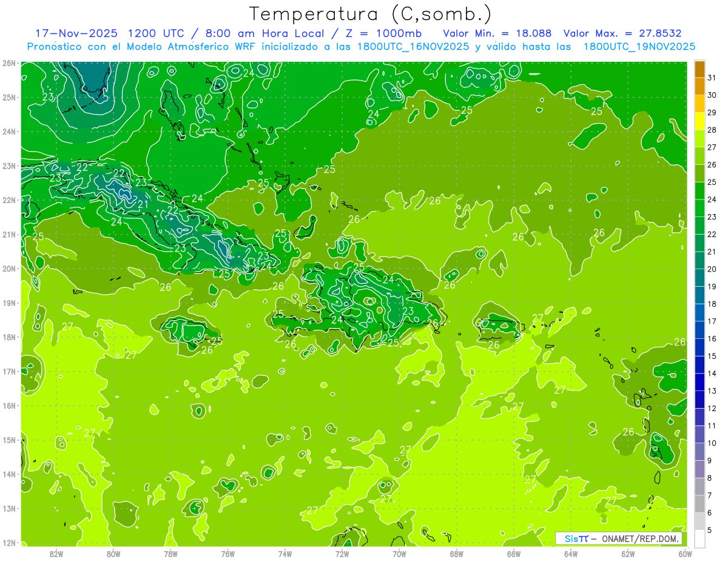728x562 pixels.
Task: Pick the green legend swatch between 24 and 25
Action: [x=699, y=190]
